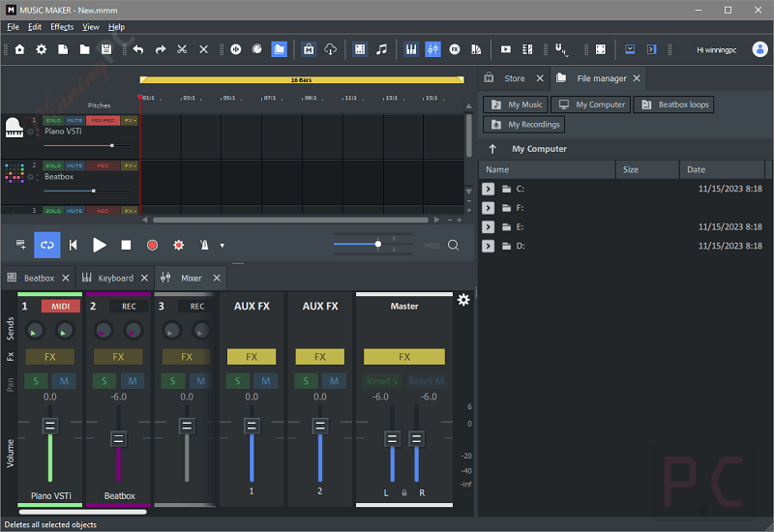Click the Add track icon in transport

[x=20, y=245]
